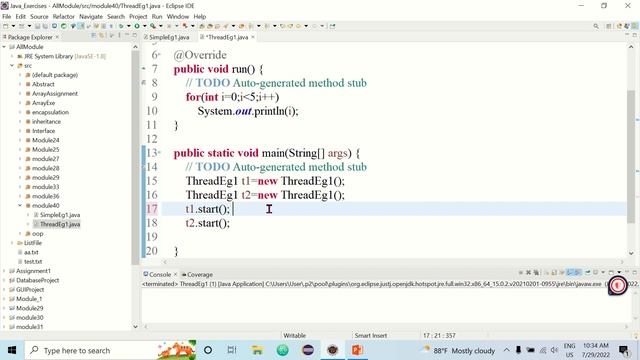
Task: Click the Debug bug icon in toolbar
Action: (x=121, y=26)
